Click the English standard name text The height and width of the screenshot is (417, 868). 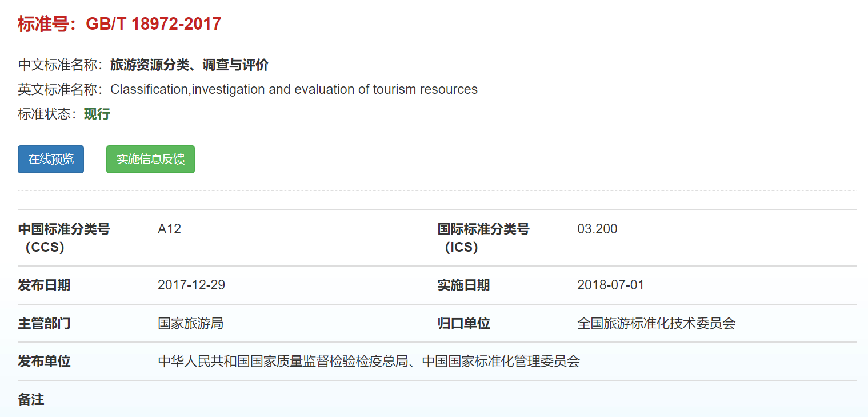294,90
